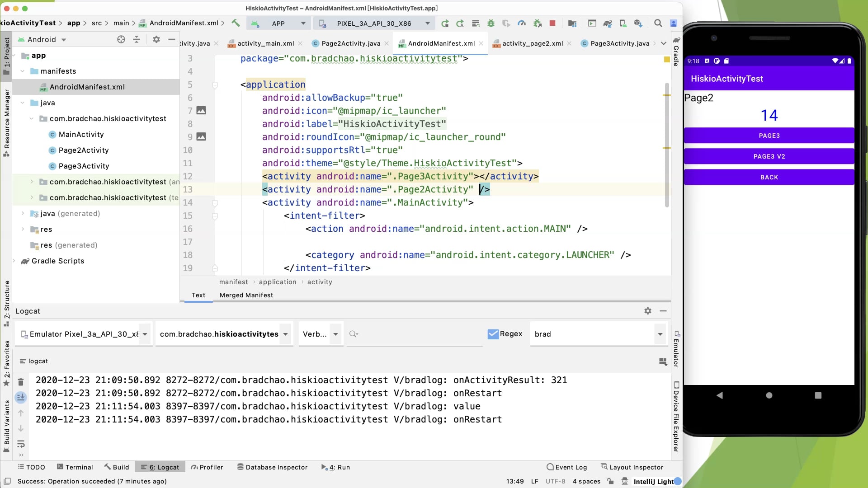This screenshot has height=488, width=868.
Task: Click the Make Project hammer icon
Action: point(236,23)
